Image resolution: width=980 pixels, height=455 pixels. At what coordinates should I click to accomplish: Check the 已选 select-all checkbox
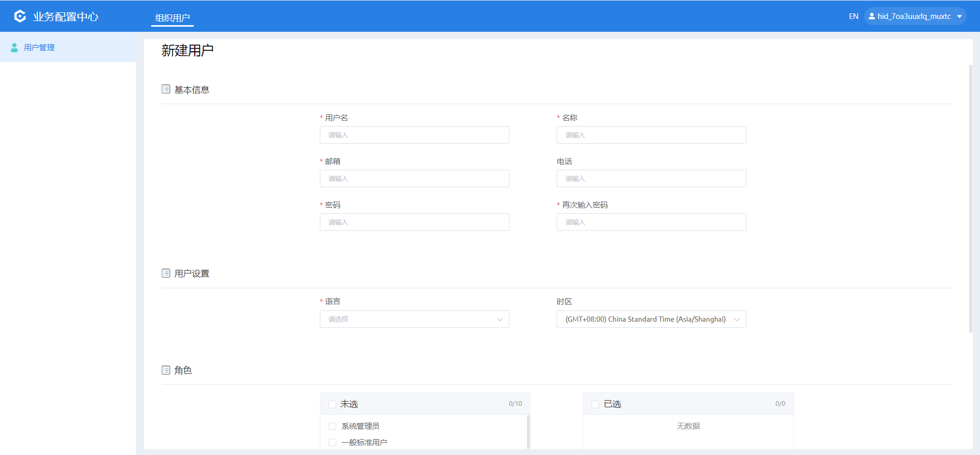[595, 404]
